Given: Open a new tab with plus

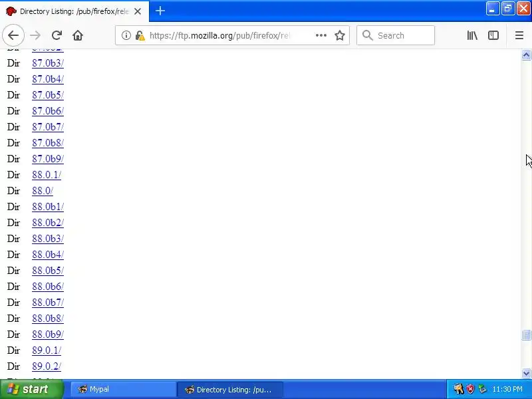Looking at the screenshot, I should click(160, 11).
